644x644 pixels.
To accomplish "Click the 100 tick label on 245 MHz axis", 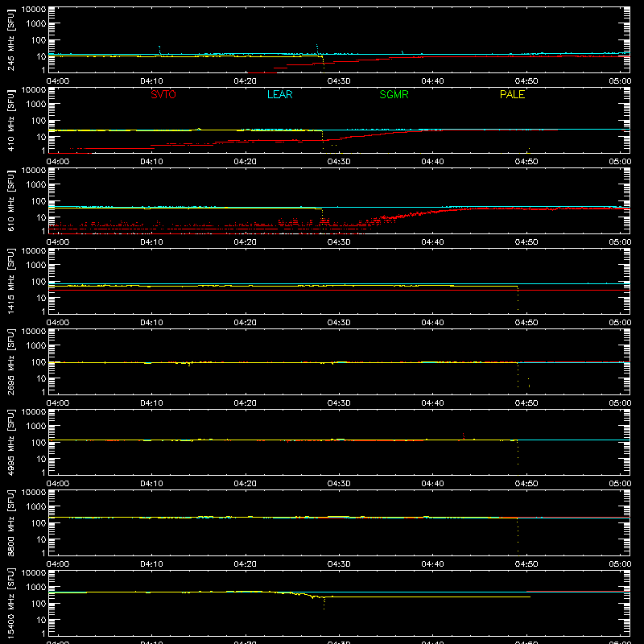I will pyautogui.click(x=39, y=40).
